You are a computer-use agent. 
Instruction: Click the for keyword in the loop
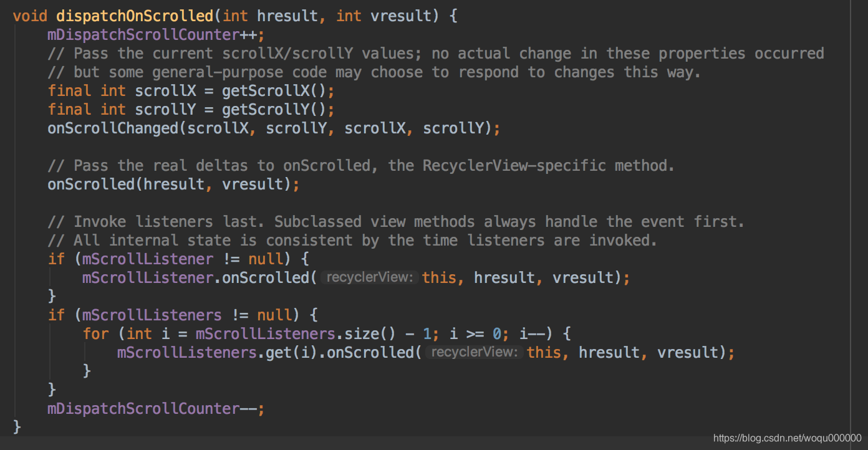[x=95, y=333]
